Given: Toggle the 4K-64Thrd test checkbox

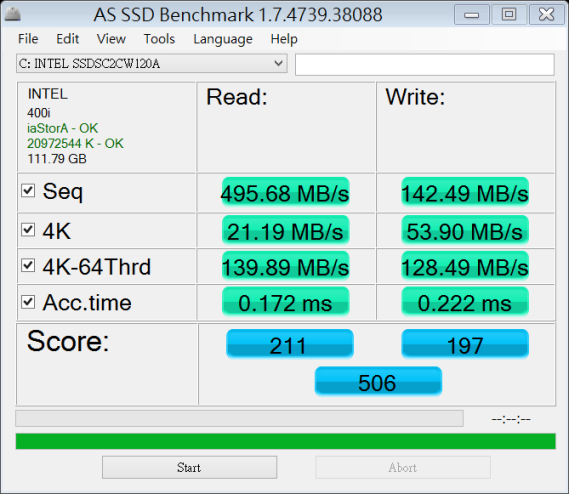Looking at the screenshot, I should 28,265.
